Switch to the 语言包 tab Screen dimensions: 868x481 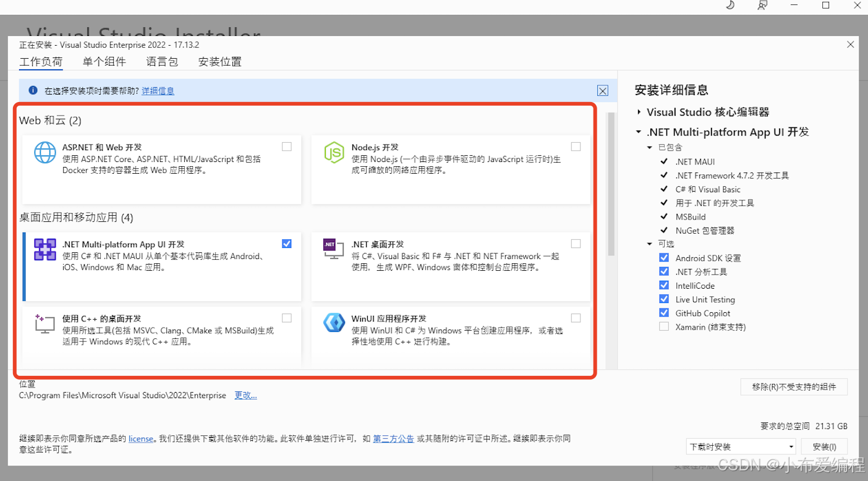click(162, 62)
